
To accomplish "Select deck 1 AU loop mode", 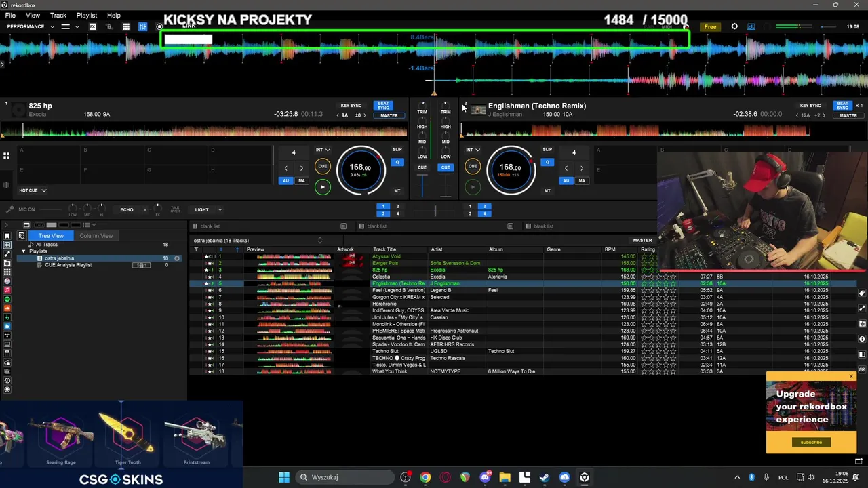I will click(x=285, y=181).
